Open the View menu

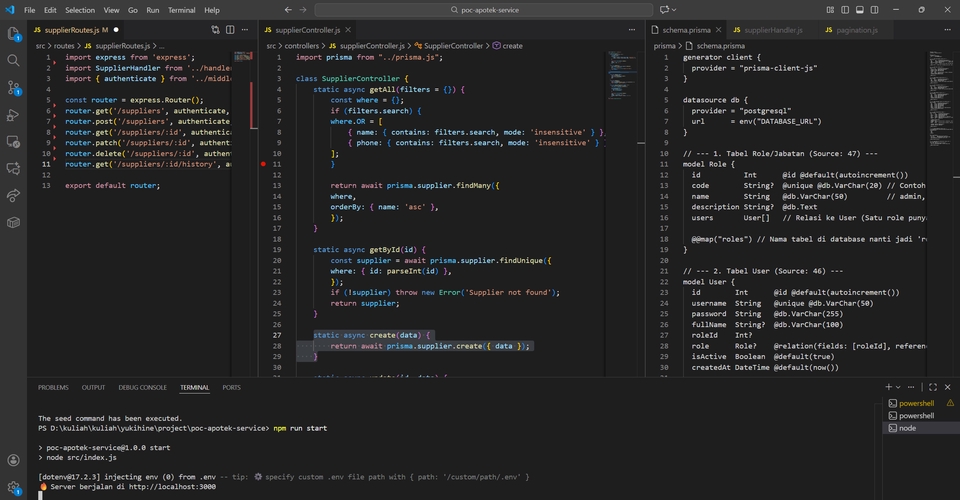coord(111,10)
